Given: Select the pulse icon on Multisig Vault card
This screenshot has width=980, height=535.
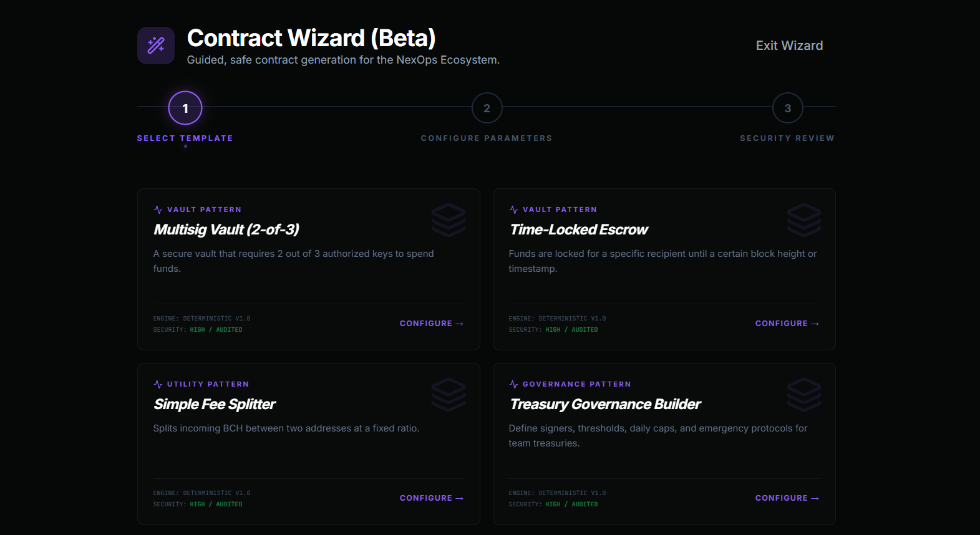Looking at the screenshot, I should (x=157, y=209).
